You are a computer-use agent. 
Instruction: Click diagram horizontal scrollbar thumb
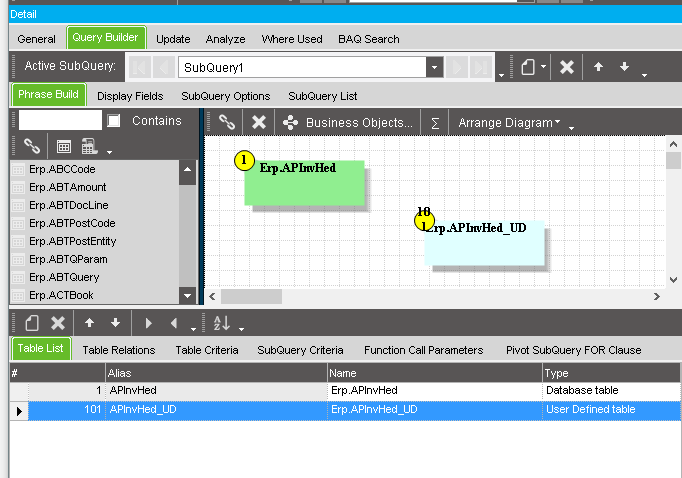click(251, 297)
